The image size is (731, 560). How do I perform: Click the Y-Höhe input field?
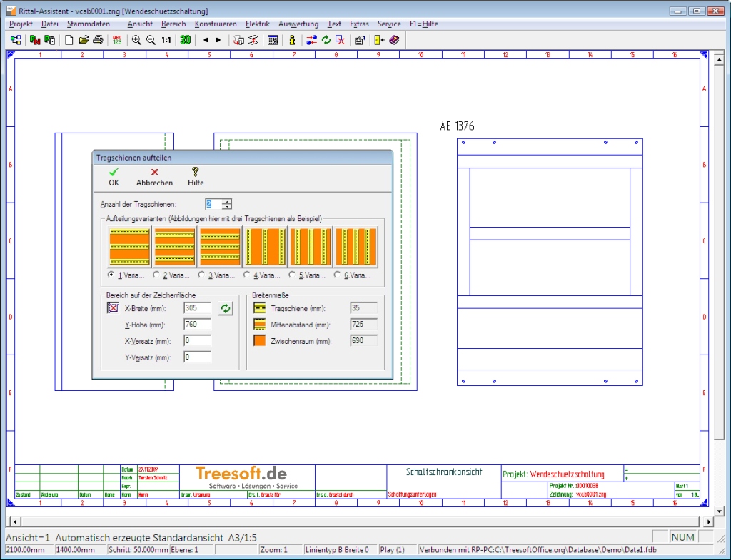197,325
